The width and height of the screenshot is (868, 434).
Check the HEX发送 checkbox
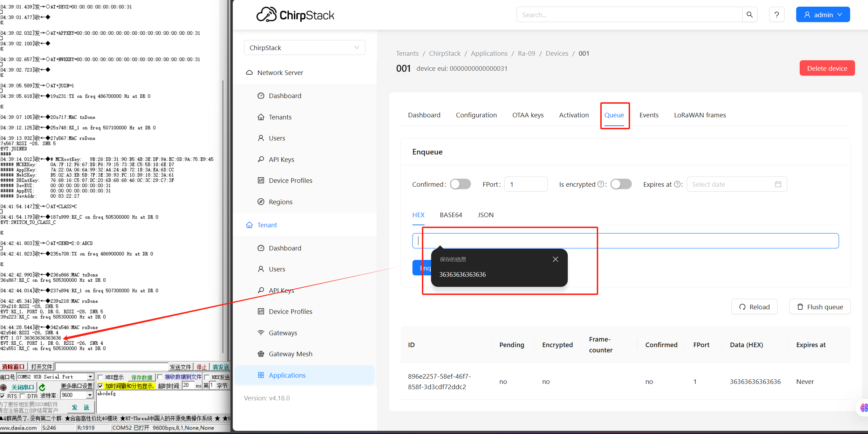[207, 377]
